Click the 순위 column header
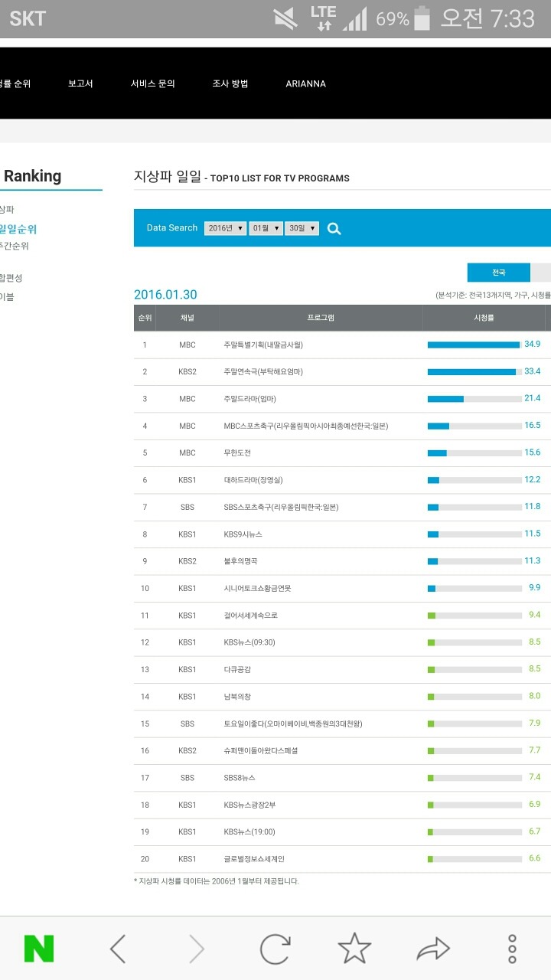Viewport: 551px width, 980px height. [145, 318]
